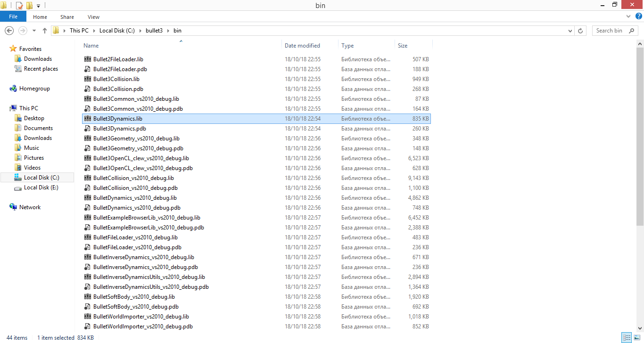Open the Help question mark icon
The height and width of the screenshot is (343, 644).
pos(639,16)
